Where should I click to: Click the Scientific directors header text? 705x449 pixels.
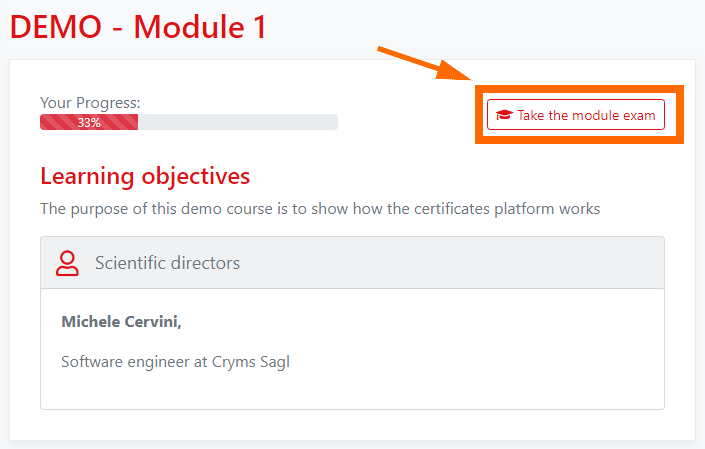[167, 263]
